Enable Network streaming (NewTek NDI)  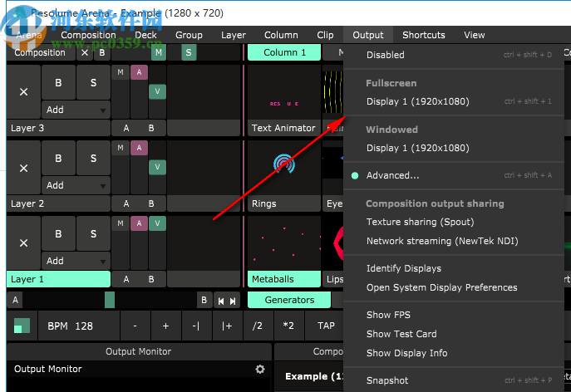(454, 241)
